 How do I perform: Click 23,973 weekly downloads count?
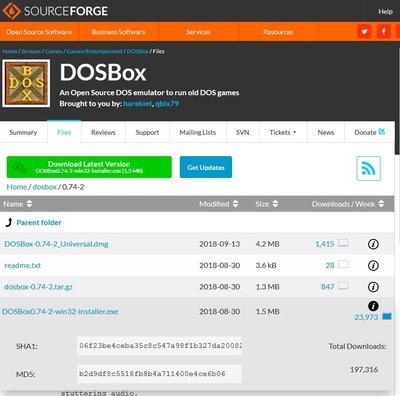366,317
